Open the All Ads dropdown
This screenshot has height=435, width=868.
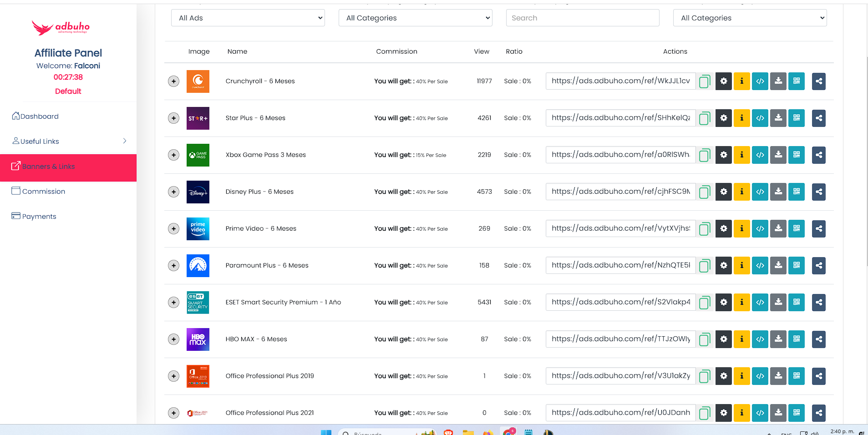248,18
